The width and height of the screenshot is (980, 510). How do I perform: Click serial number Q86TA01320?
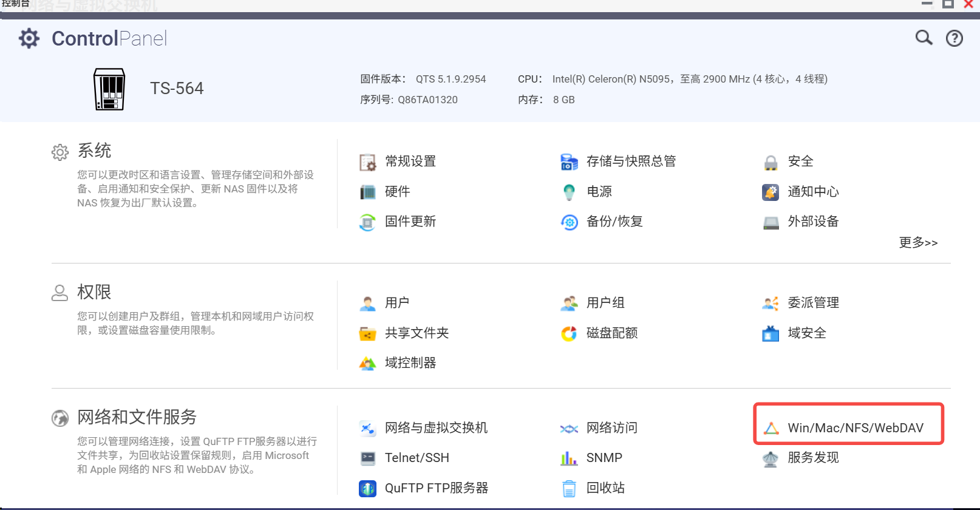pyautogui.click(x=427, y=100)
